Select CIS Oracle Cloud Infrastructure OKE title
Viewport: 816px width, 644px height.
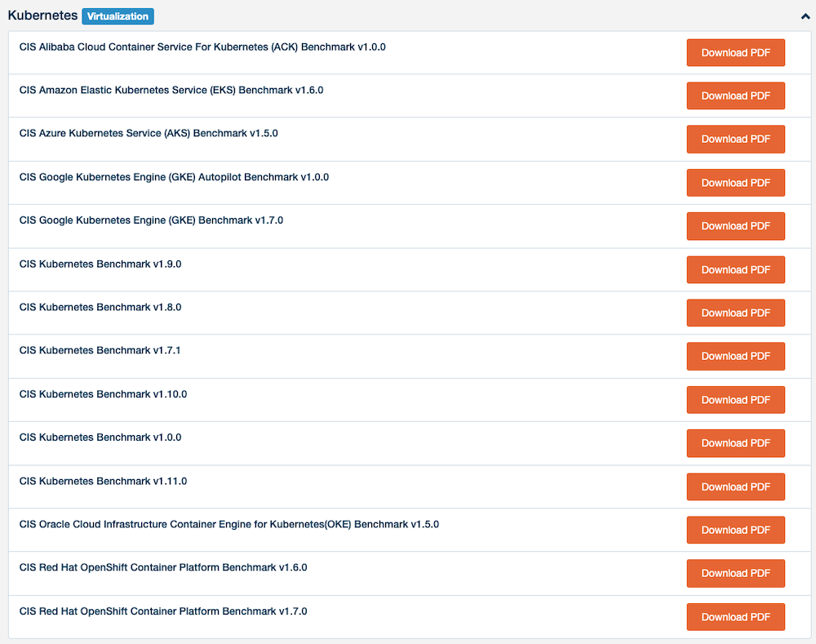(229, 524)
